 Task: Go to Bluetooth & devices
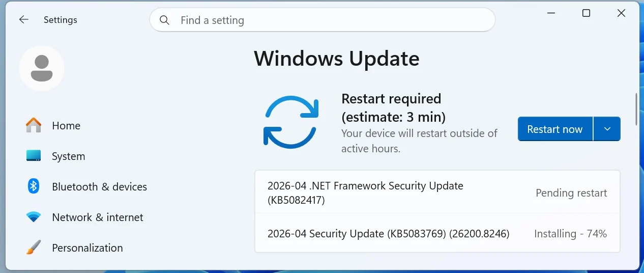point(99,187)
